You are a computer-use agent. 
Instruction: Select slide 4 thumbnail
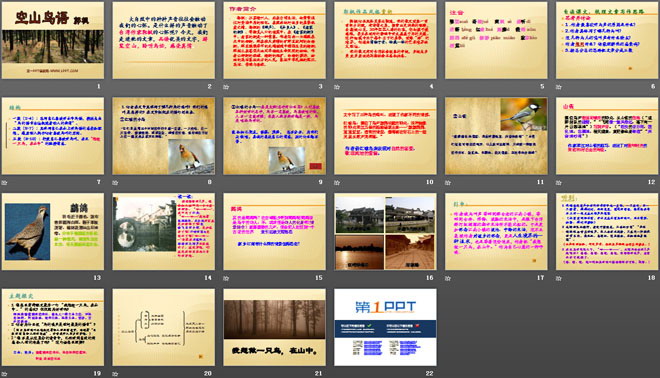pos(385,40)
